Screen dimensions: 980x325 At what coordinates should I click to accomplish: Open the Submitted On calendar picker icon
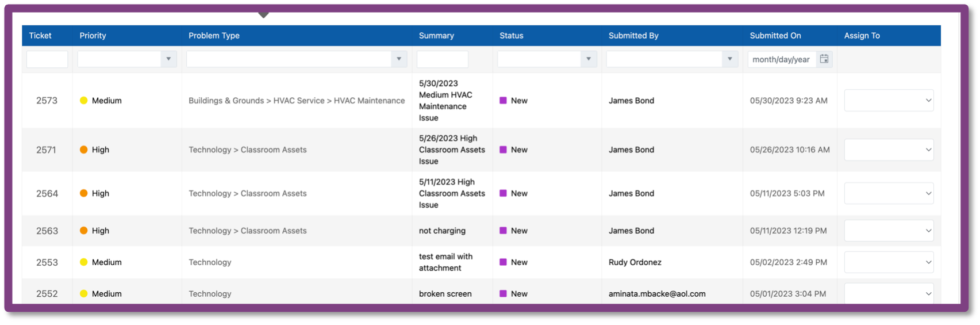point(824,59)
